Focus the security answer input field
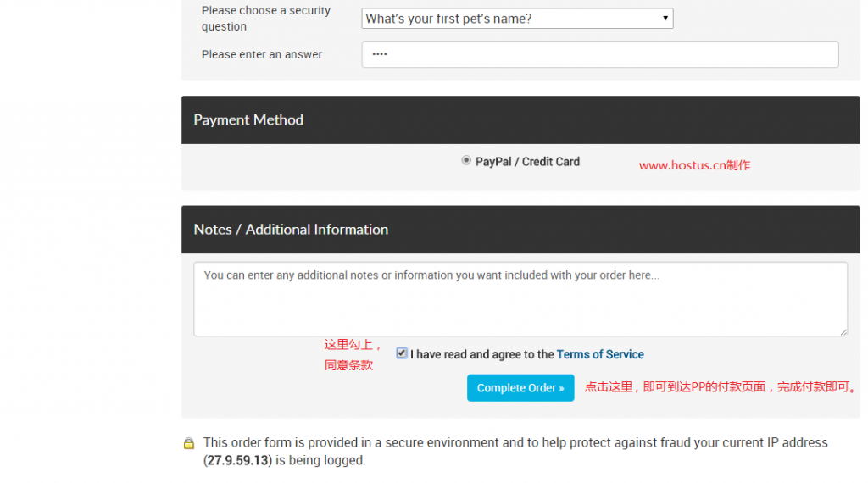This screenshot has width=868, height=483. tap(599, 54)
